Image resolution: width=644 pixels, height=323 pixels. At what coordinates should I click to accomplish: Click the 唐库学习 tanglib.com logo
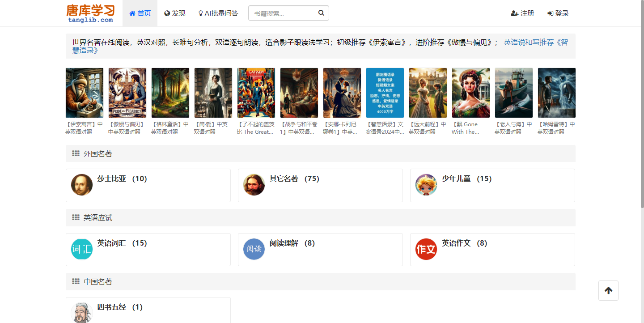(91, 13)
